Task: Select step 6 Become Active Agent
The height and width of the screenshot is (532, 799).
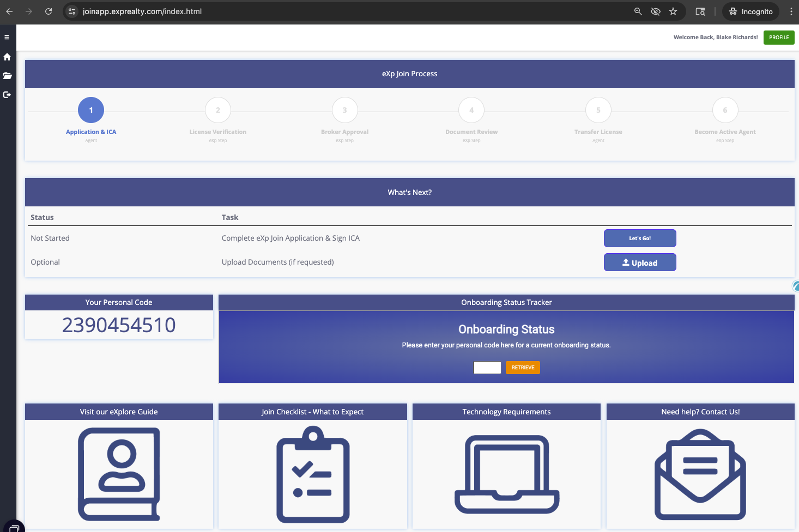Action: [725, 111]
